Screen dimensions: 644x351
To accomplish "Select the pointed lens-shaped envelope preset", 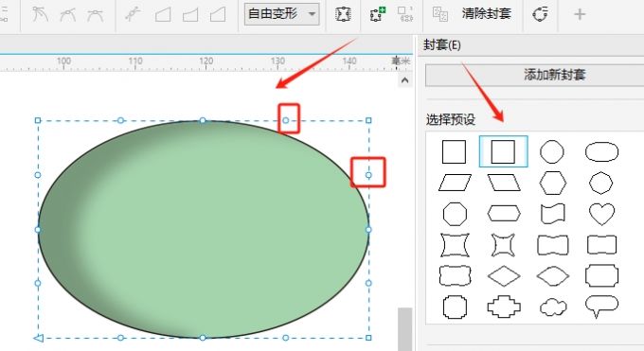I will click(x=553, y=276).
